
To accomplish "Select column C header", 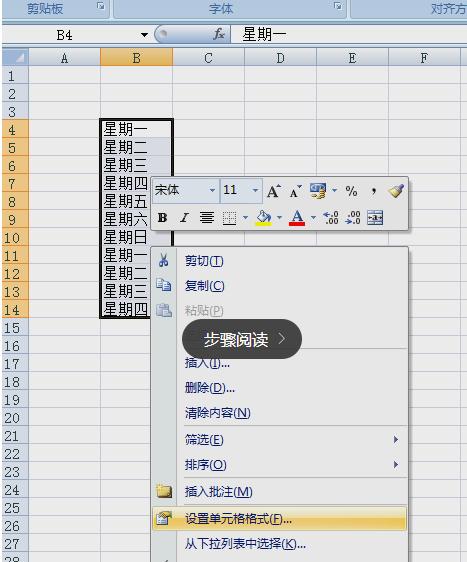I will (x=209, y=58).
